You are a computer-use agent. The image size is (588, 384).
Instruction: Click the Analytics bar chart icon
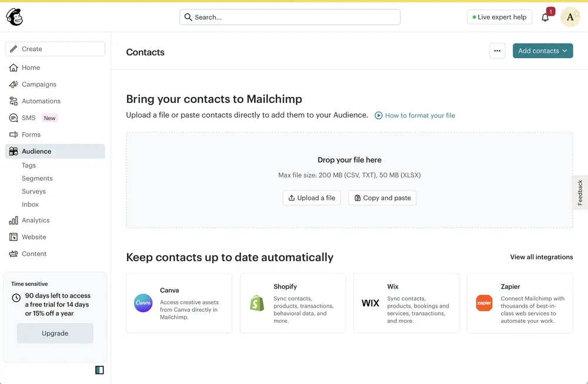coord(14,220)
